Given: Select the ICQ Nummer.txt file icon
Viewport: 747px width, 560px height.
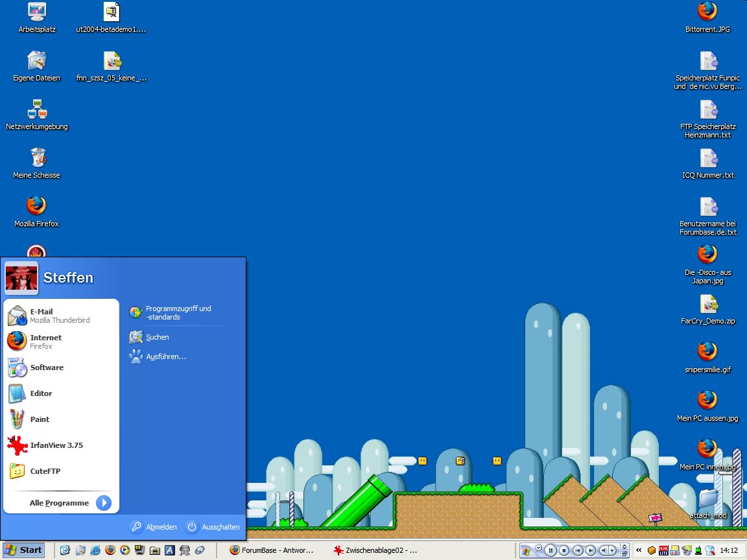Looking at the screenshot, I should [x=707, y=163].
